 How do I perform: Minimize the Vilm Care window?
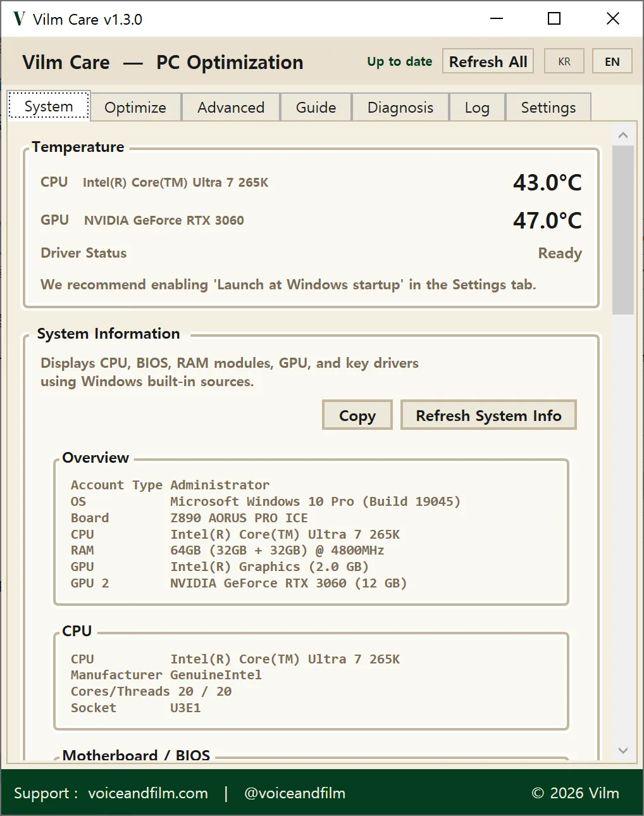point(497,18)
